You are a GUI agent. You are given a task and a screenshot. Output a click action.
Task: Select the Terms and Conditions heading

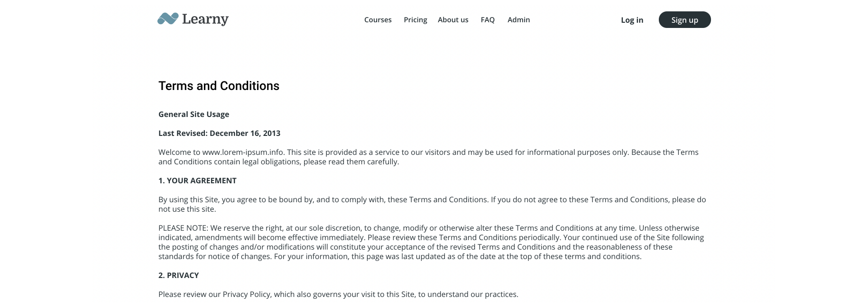[x=219, y=86]
